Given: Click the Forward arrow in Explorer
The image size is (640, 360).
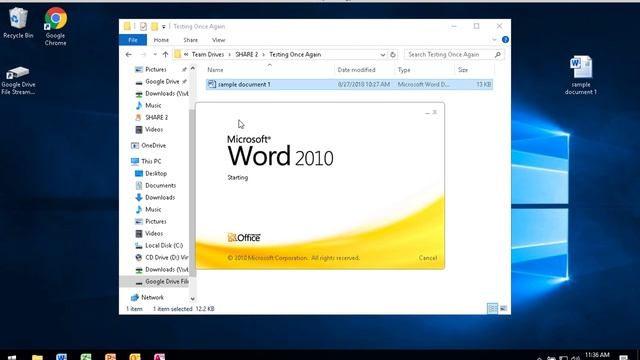Looking at the screenshot, I should (x=143, y=54).
